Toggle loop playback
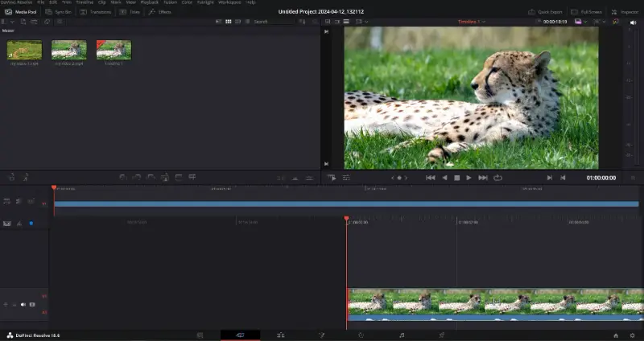Image resolution: width=644 pixels, height=341 pixels. click(497, 178)
